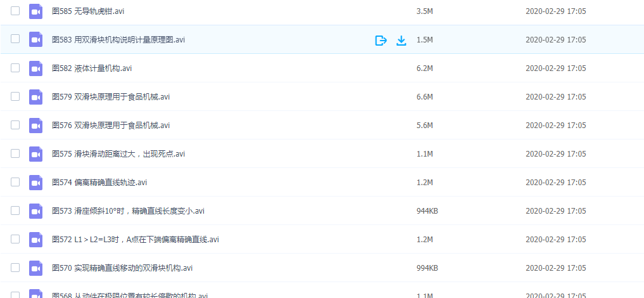Select the checkbox for 图572 row

[15, 240]
